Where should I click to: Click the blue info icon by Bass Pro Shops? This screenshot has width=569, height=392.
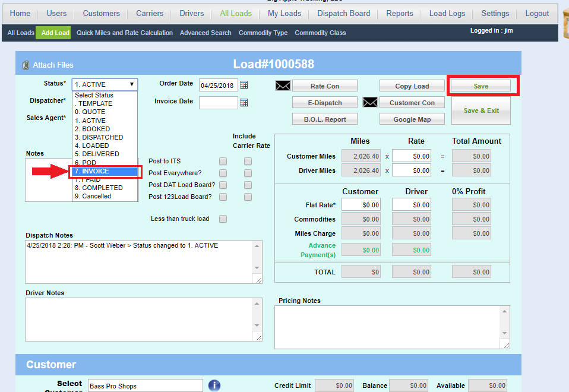214,385
